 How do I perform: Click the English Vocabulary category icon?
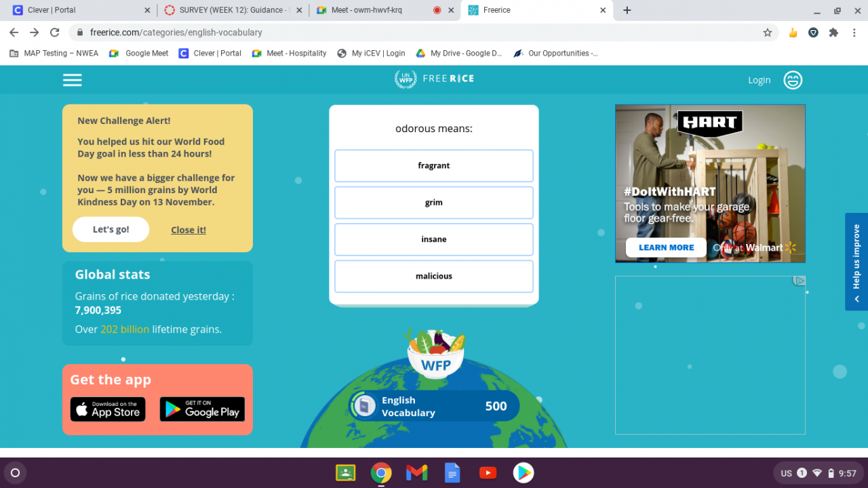click(365, 406)
